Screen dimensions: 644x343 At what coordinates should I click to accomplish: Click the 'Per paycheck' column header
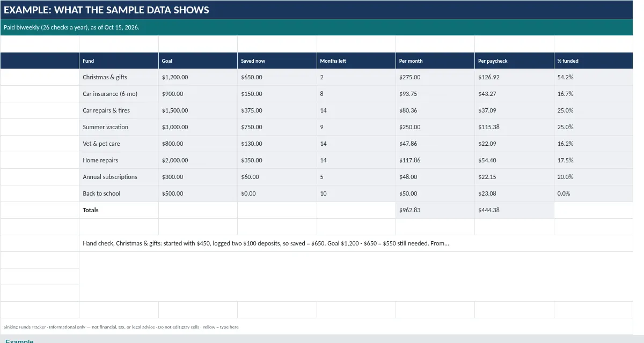pyautogui.click(x=514, y=61)
